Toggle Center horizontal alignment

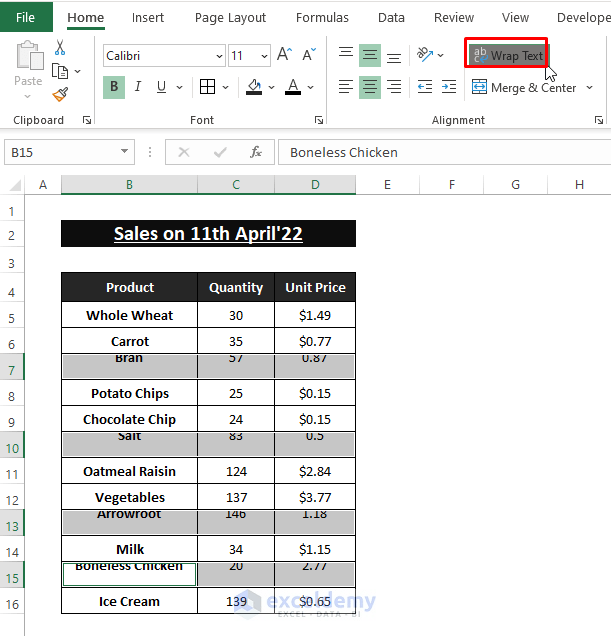tap(370, 87)
